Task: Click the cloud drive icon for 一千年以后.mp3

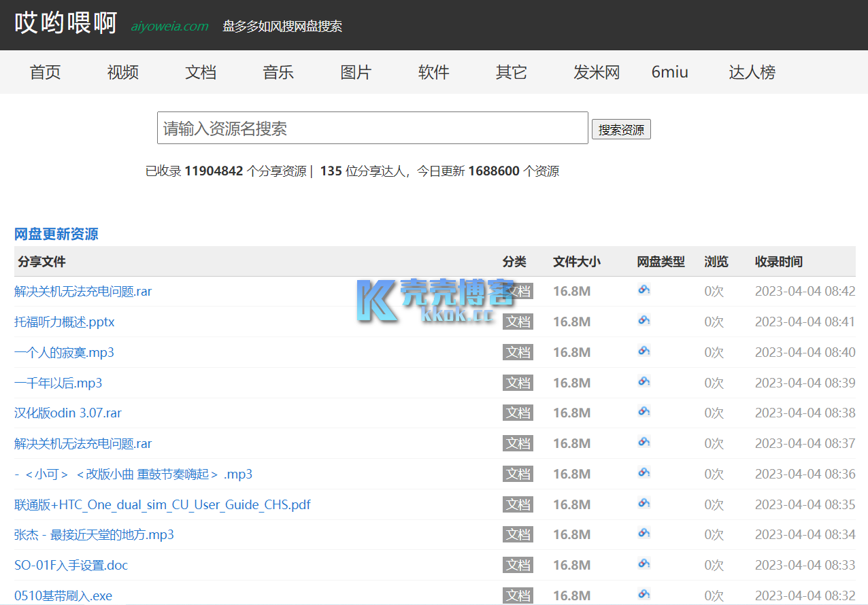Action: (x=644, y=381)
